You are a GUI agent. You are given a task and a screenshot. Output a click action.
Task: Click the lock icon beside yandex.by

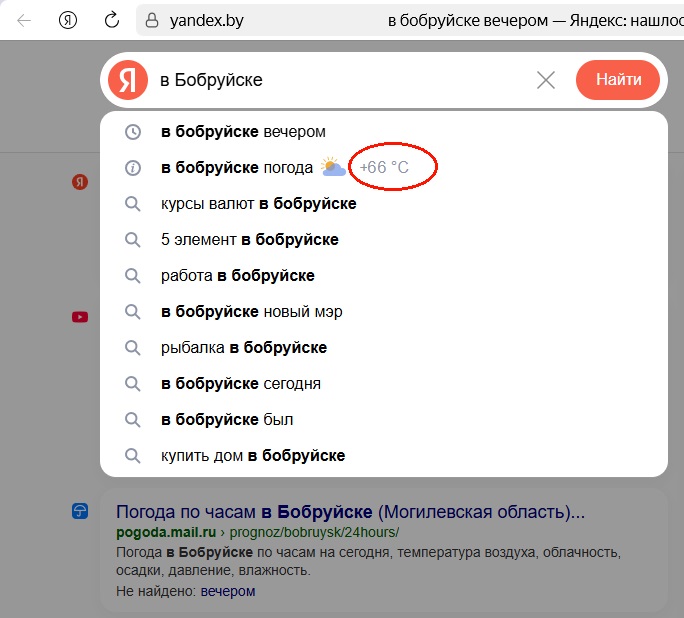pos(152,20)
